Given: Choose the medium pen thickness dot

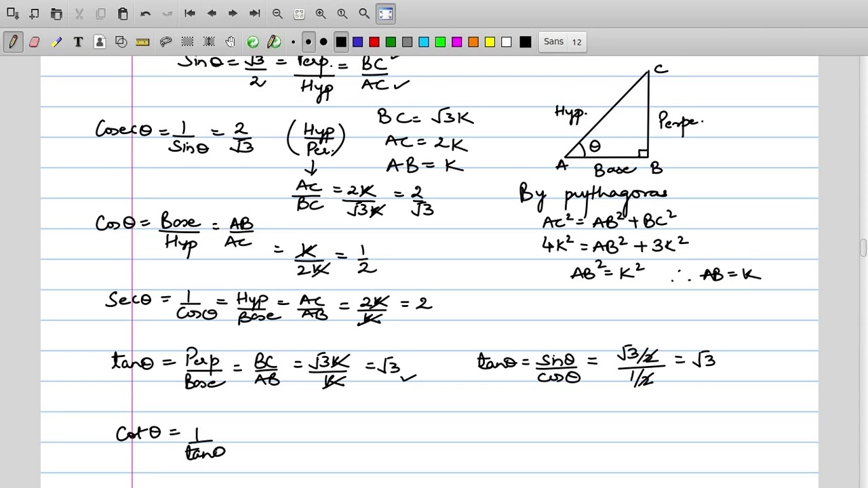Looking at the screenshot, I should pyautogui.click(x=308, y=42).
